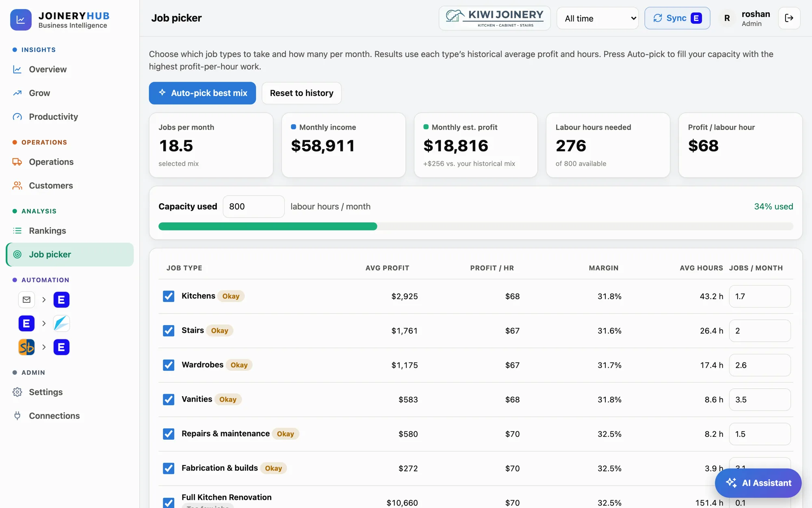Click Reset to history
The width and height of the screenshot is (812, 508).
coord(302,93)
